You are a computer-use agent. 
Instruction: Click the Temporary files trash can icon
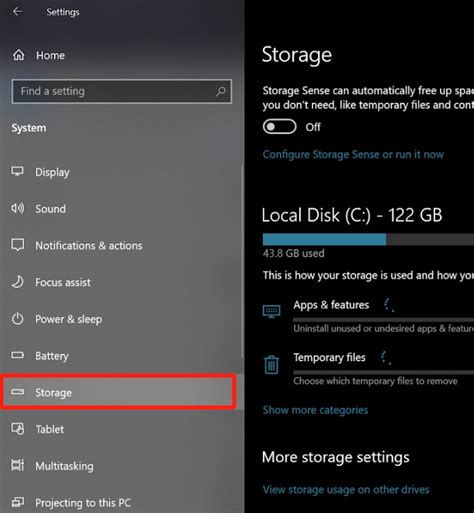(271, 365)
